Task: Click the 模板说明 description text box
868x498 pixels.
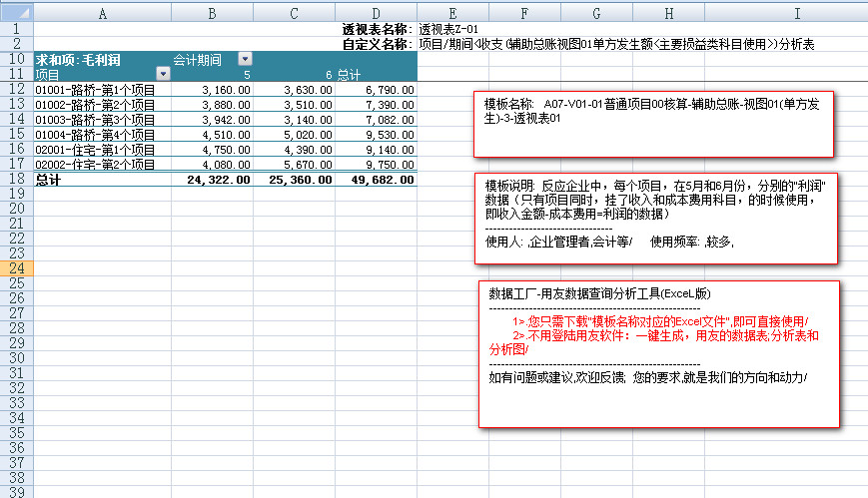Action: tap(655, 218)
